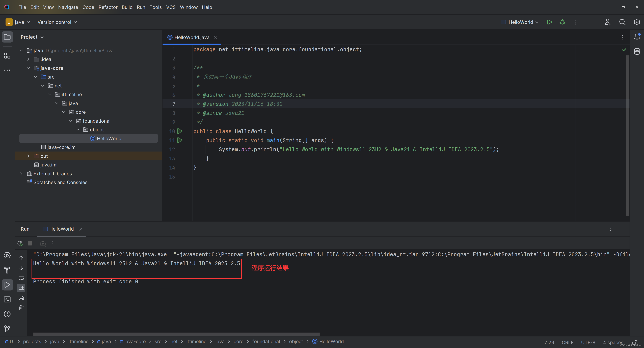This screenshot has width=644, height=348.
Task: Select HelloWorld class in project tree
Action: tap(89, 138)
